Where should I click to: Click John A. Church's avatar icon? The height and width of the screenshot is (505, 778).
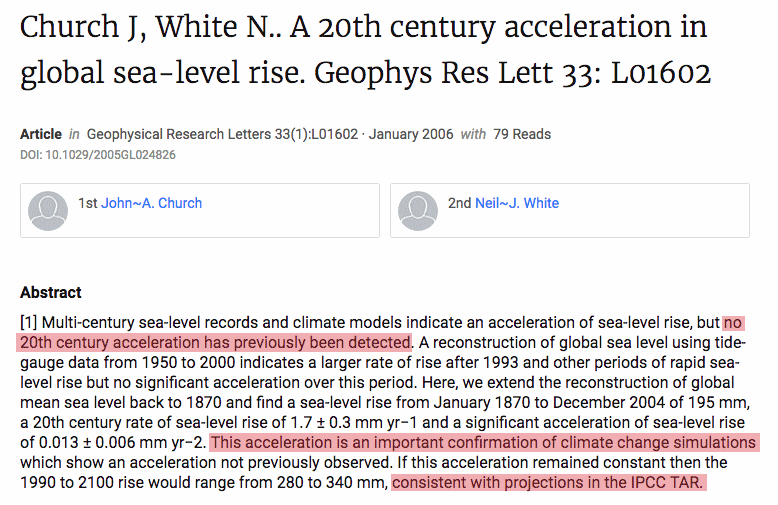pyautogui.click(x=48, y=211)
